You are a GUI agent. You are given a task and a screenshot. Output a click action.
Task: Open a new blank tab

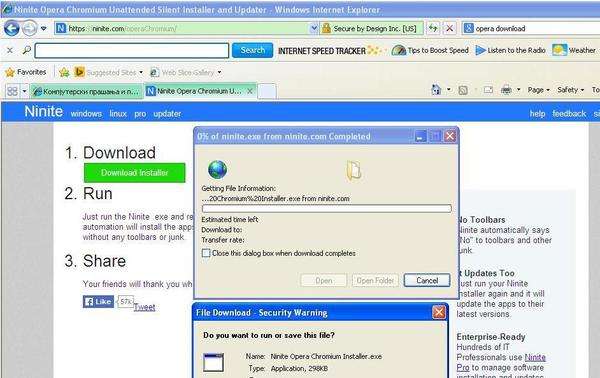(267, 91)
